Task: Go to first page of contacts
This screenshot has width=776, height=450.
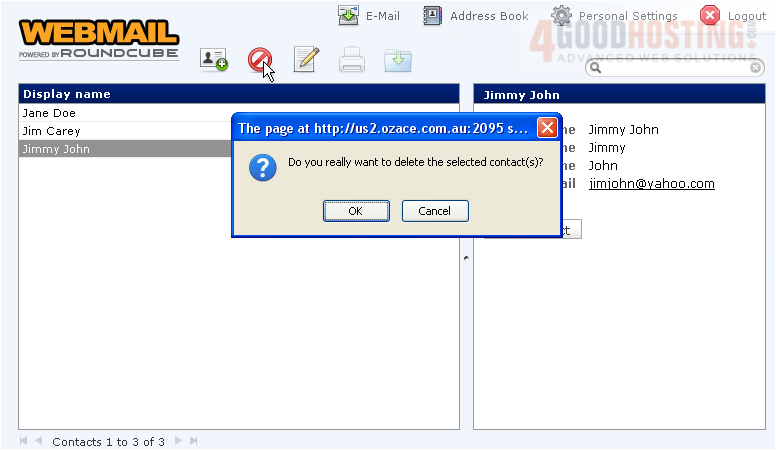Action: 24,441
